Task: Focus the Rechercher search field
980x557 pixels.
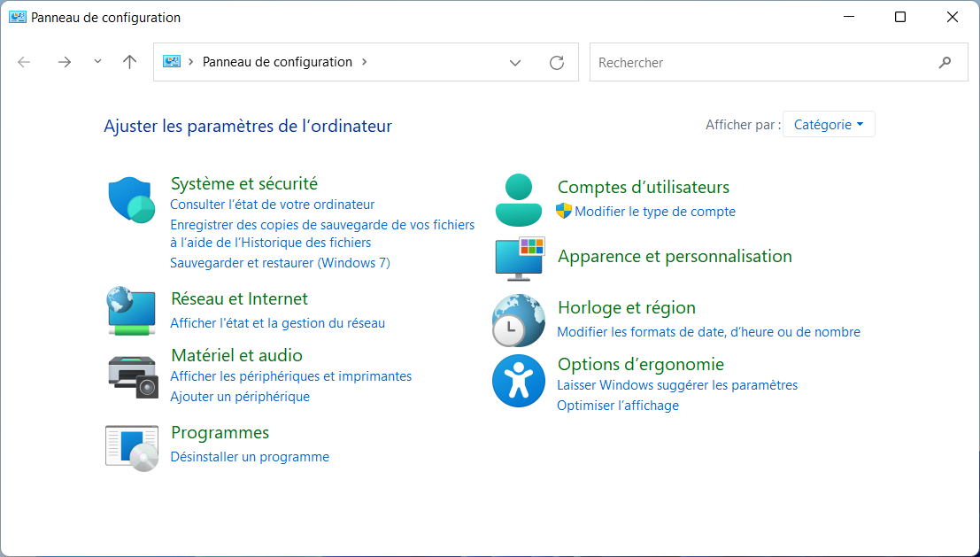Action: (762, 62)
